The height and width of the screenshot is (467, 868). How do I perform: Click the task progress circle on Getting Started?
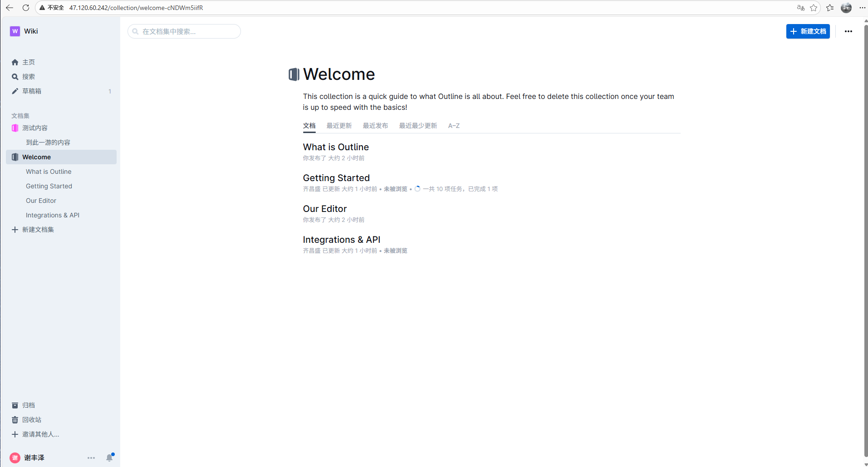click(x=417, y=189)
